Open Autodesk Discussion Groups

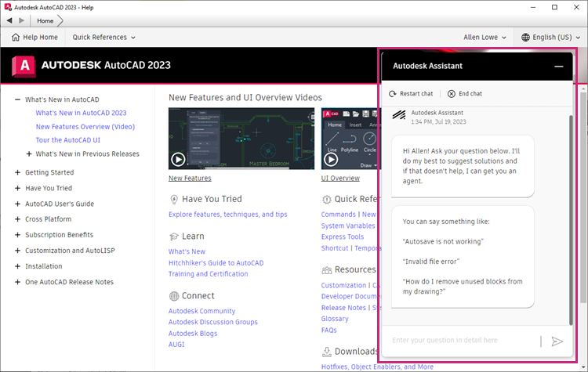(x=213, y=322)
